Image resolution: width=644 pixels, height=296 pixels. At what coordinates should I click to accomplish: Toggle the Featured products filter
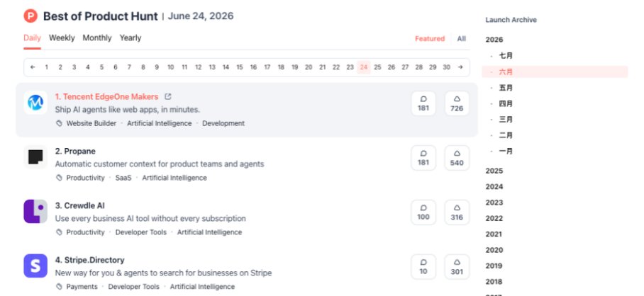pos(430,38)
